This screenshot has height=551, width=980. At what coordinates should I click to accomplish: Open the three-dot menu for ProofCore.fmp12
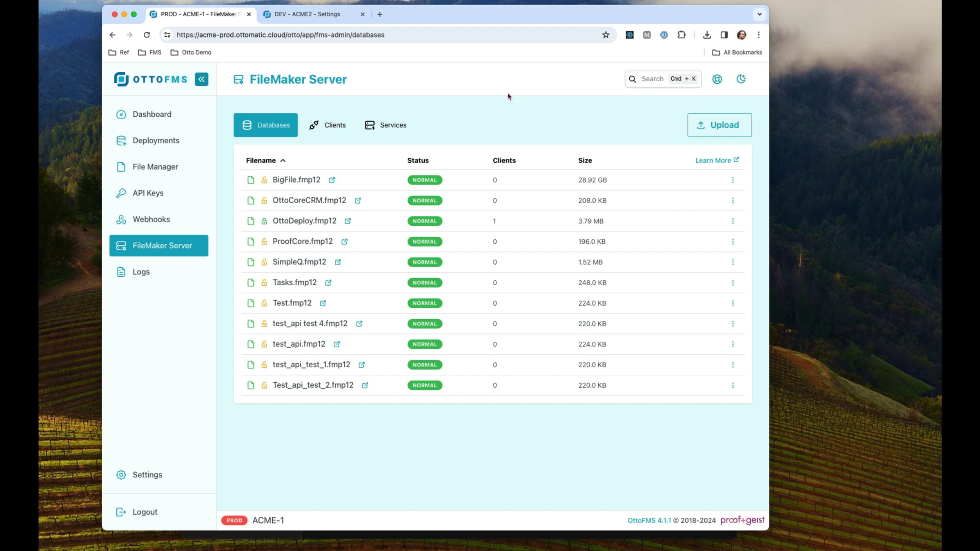pyautogui.click(x=733, y=242)
